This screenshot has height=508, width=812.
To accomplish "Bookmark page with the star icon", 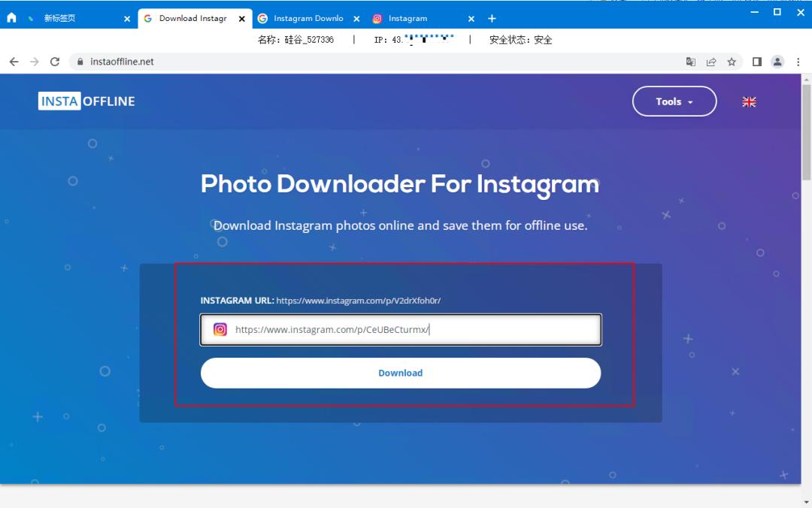I will (731, 62).
